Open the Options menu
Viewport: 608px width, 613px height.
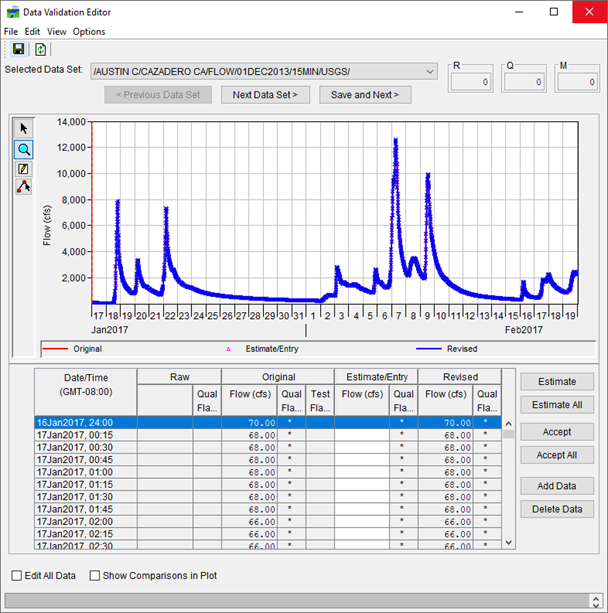(89, 32)
